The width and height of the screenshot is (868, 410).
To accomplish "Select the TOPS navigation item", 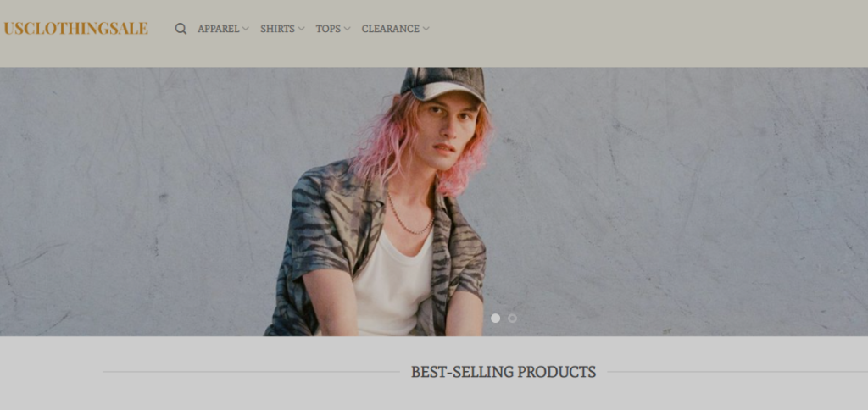I will (328, 29).
